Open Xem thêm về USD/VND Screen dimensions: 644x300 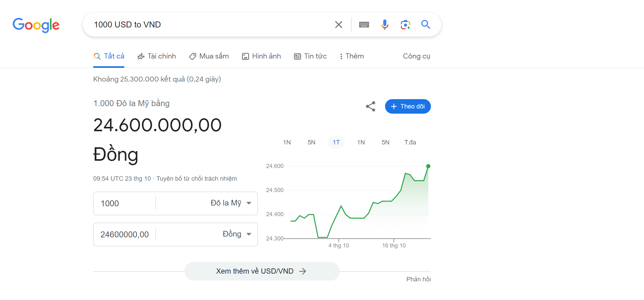click(x=262, y=271)
